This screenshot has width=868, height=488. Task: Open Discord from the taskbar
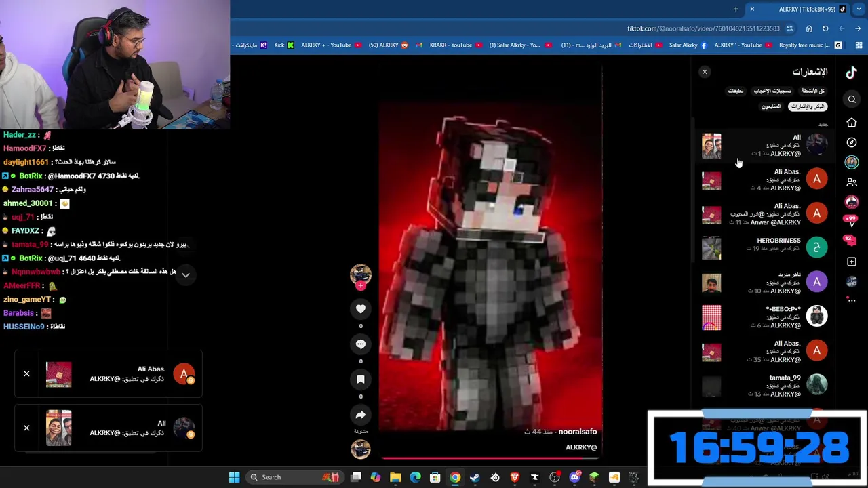pos(574,477)
